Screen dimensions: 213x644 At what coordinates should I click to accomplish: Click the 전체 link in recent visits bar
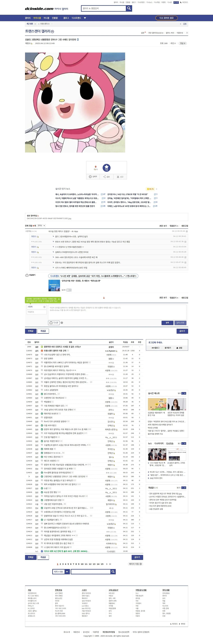(185, 24)
